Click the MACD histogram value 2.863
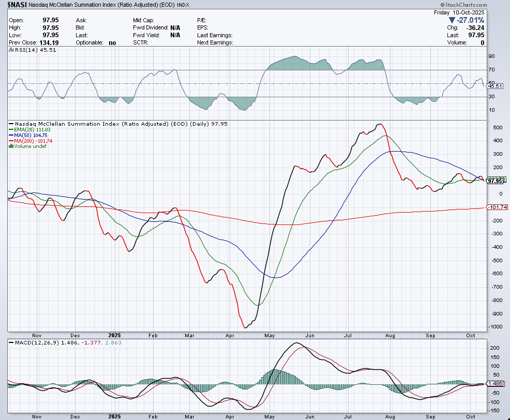This screenshot has width=510, height=420. coord(113,342)
